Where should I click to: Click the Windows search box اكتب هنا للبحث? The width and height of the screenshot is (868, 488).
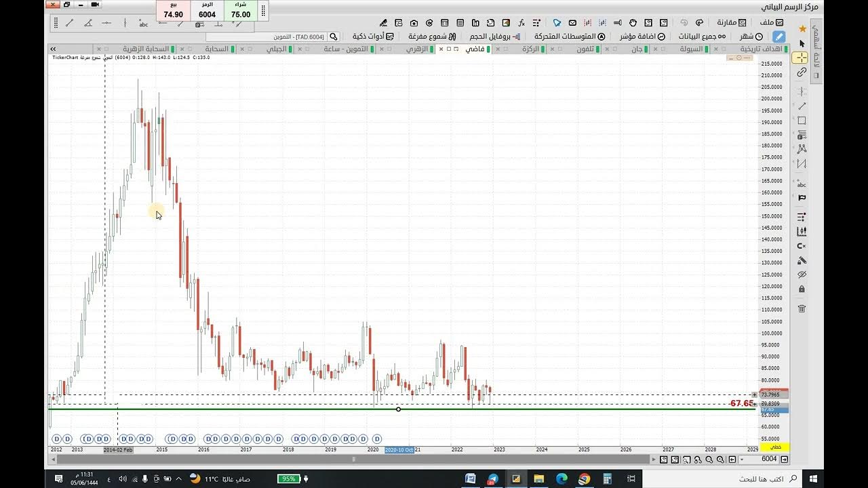tap(722, 479)
